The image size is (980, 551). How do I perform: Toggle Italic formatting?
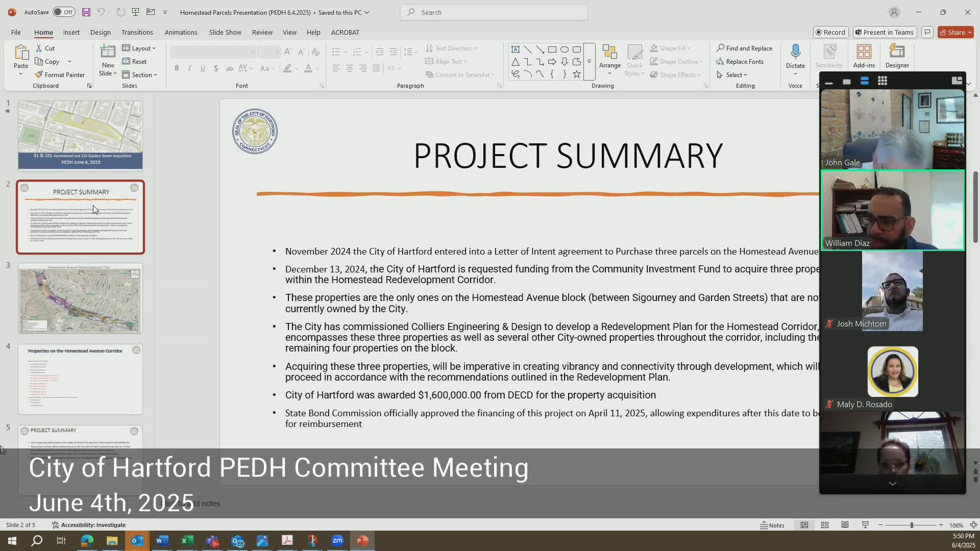point(190,68)
